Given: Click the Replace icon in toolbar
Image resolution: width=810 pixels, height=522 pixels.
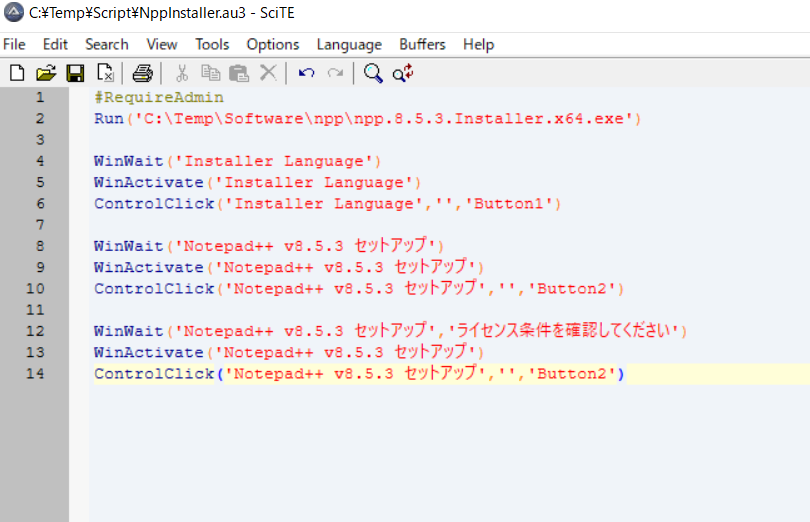Looking at the screenshot, I should pos(403,73).
